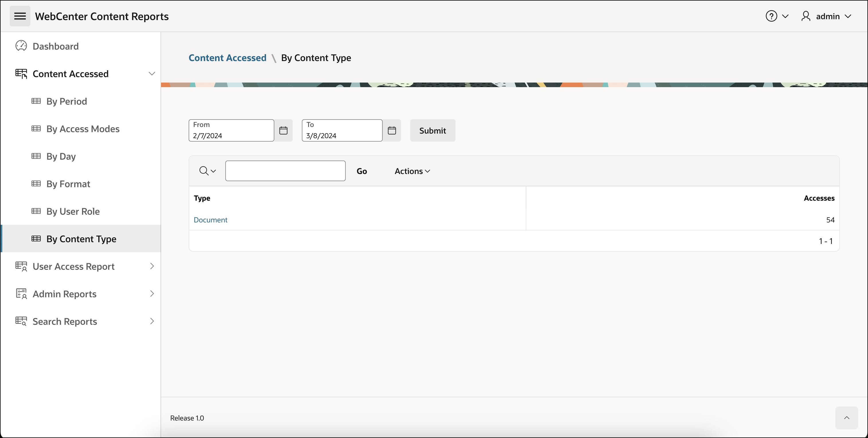Image resolution: width=868 pixels, height=438 pixels.
Task: Focus the report search text box
Action: point(286,171)
